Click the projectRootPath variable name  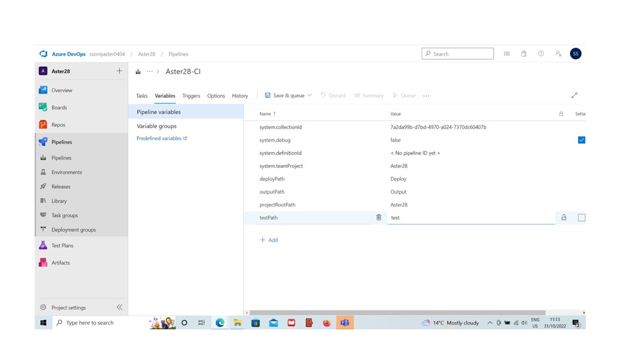(x=277, y=205)
